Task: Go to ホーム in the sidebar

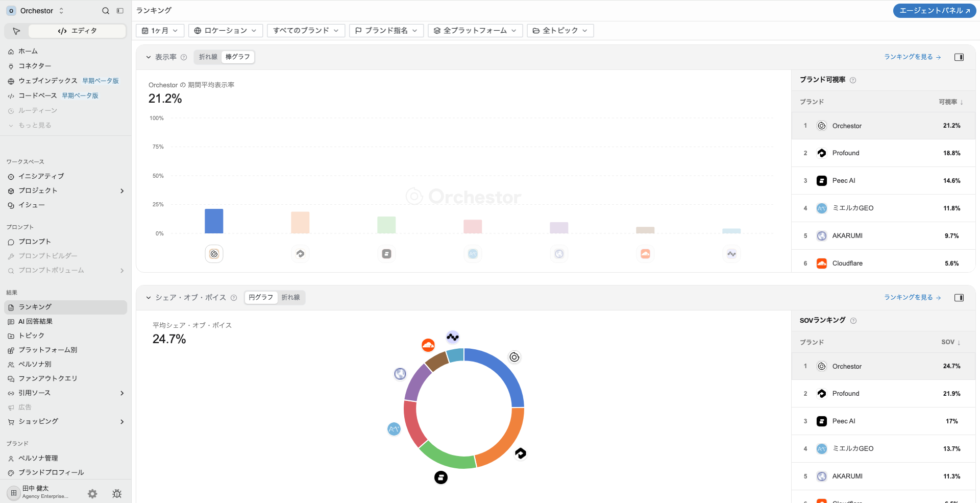Action: click(65, 52)
